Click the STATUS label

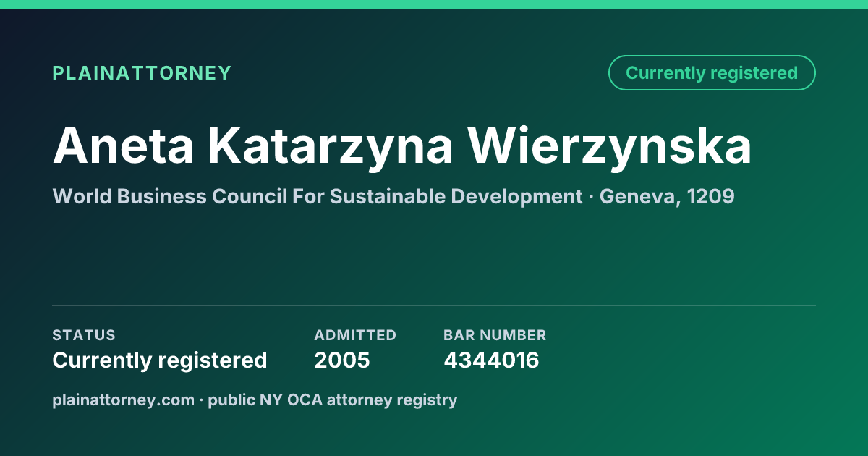84,335
